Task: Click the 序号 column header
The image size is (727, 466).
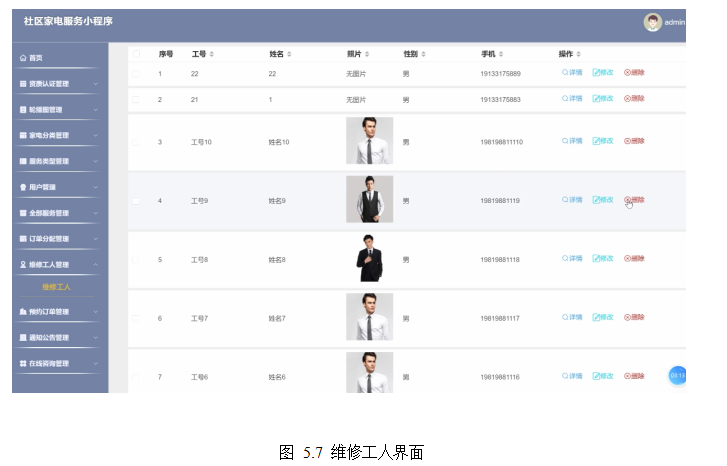Action: (x=166, y=54)
